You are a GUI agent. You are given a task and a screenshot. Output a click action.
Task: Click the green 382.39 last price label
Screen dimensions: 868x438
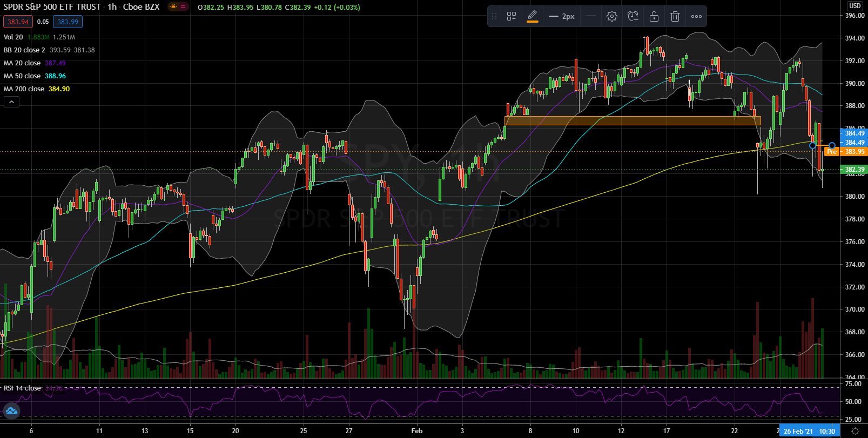coord(854,170)
